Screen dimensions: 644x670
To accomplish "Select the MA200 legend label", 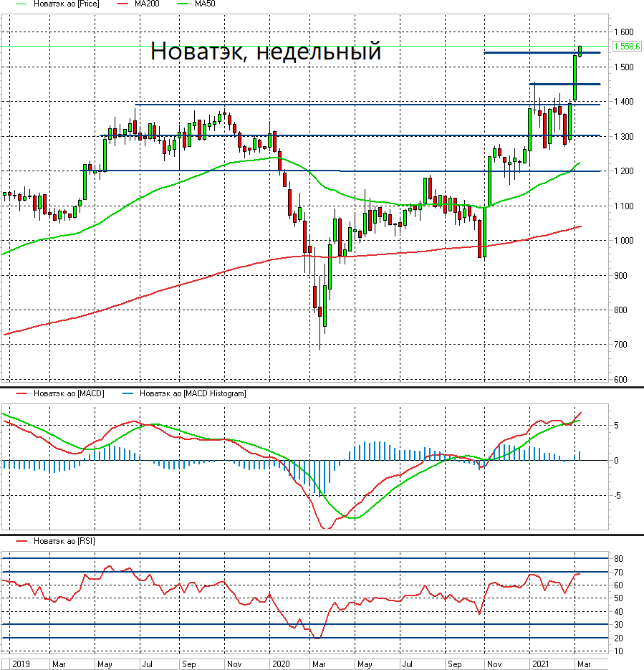I will (147, 4).
